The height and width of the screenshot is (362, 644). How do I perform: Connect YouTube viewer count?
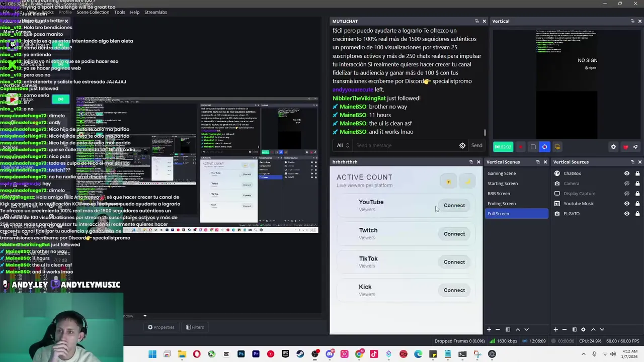(x=454, y=205)
